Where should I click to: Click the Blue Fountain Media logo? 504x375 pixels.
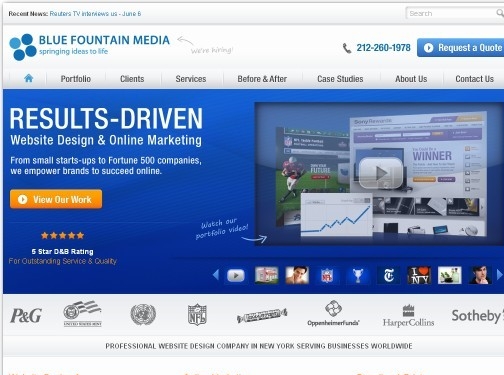[x=89, y=47]
